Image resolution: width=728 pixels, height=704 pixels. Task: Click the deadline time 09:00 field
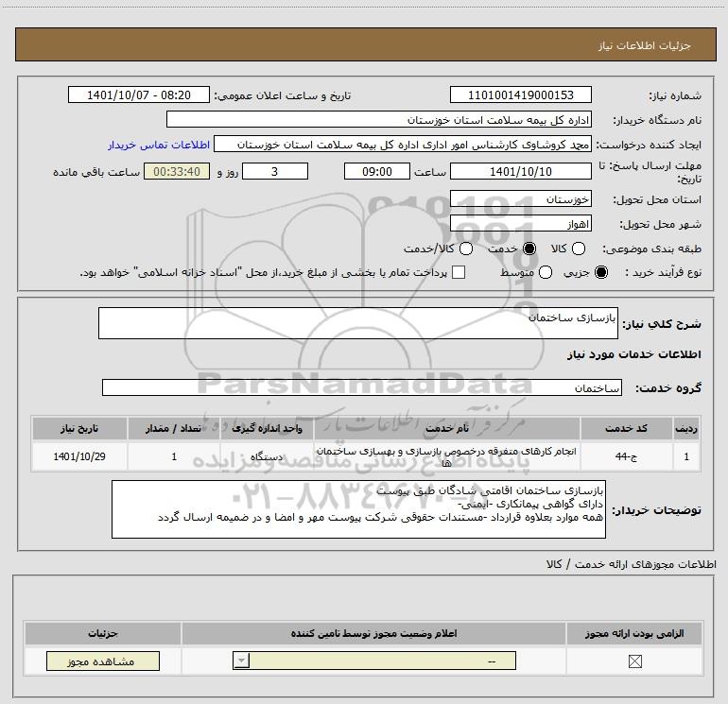point(376,171)
